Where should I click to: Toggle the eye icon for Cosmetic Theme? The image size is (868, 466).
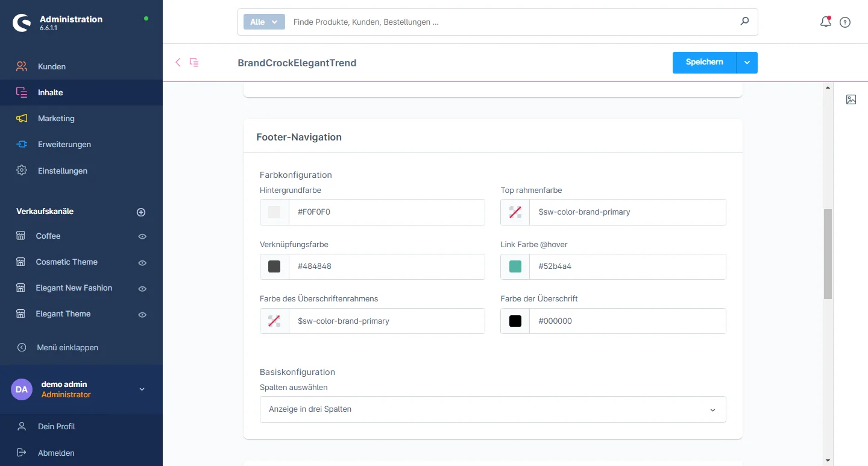click(x=142, y=263)
